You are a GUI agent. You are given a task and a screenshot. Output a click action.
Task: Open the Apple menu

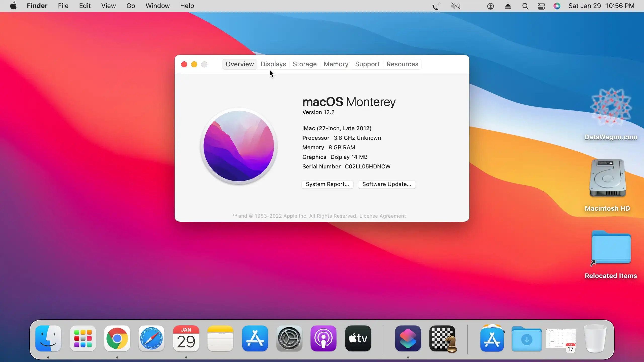(x=13, y=6)
